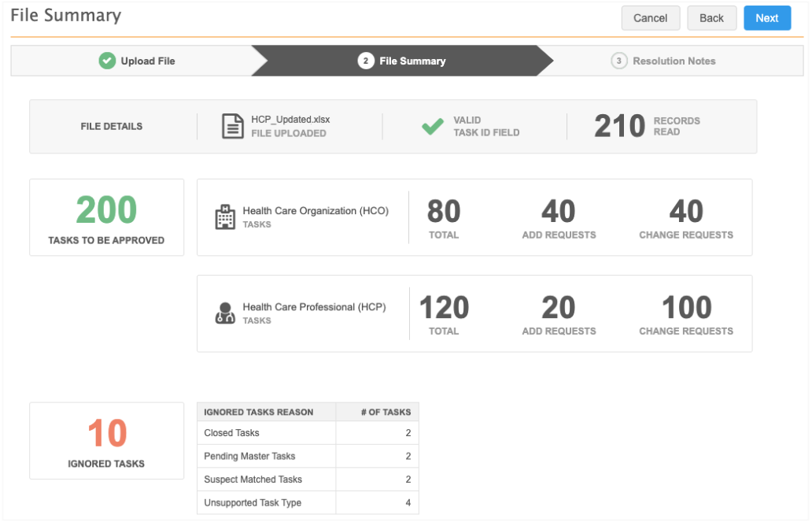Click the 200 Tasks To Be Approved card
Viewport: 812px width, 522px height.
pyautogui.click(x=106, y=217)
